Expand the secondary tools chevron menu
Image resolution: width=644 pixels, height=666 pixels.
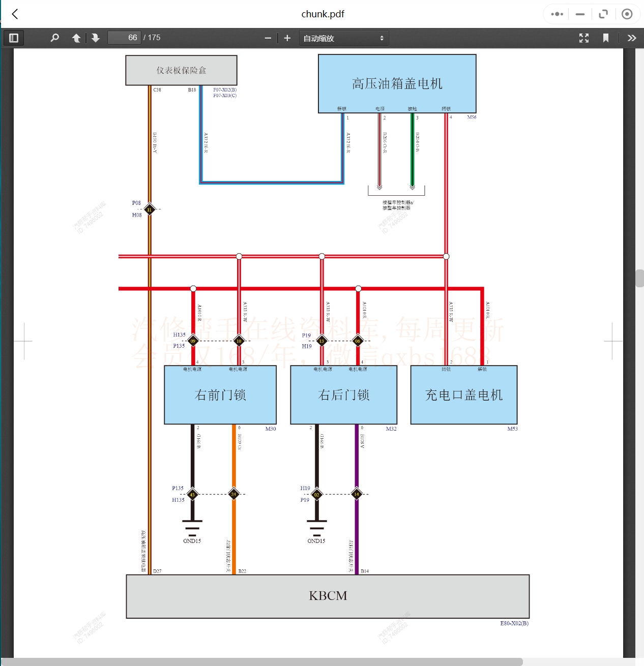point(632,38)
